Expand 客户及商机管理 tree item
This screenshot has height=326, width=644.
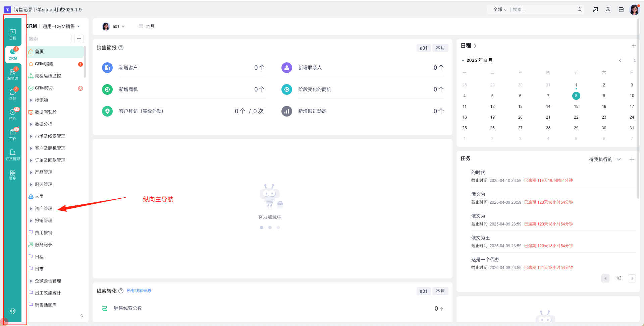(50, 148)
